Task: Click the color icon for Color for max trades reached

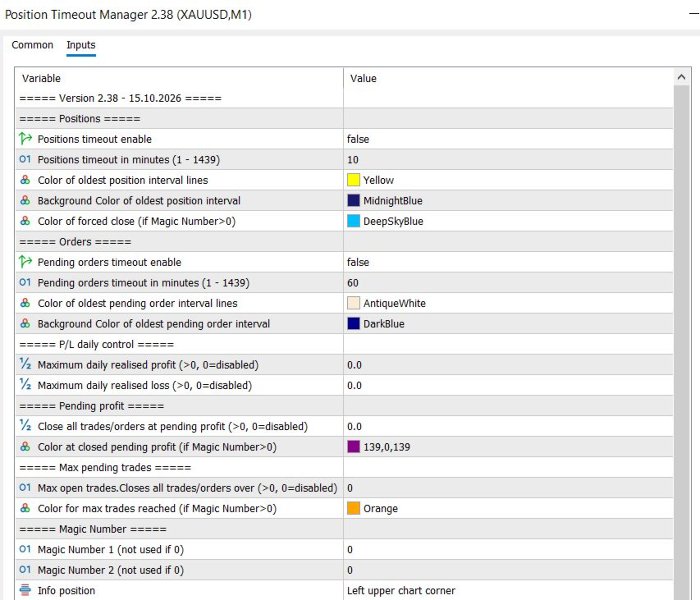Action: tap(25, 508)
